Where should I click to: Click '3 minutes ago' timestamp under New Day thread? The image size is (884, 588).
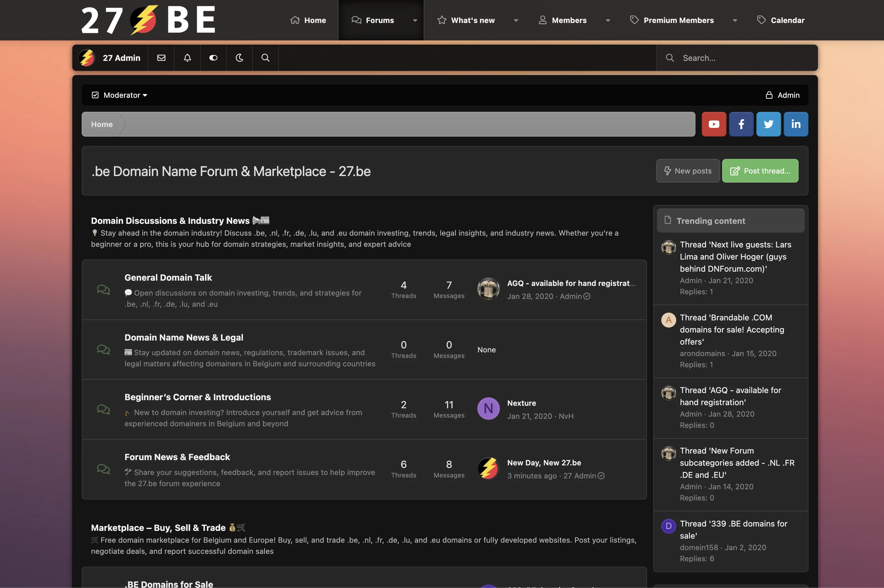point(532,476)
